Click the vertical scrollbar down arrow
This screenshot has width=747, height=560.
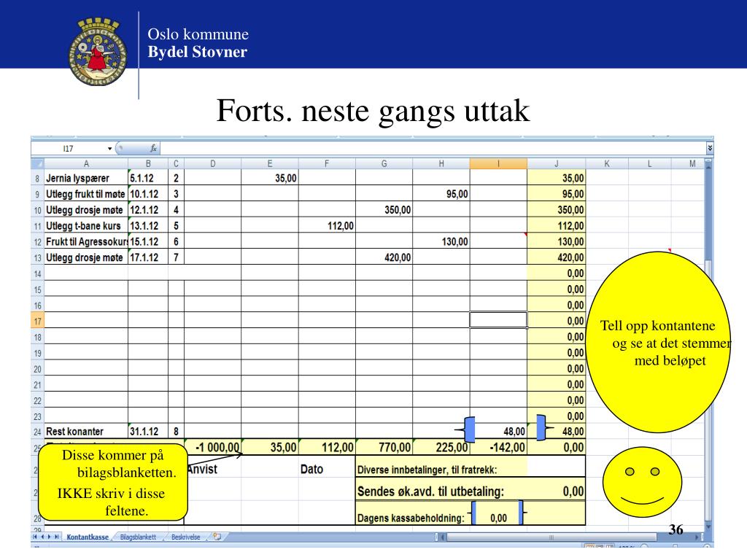(708, 526)
